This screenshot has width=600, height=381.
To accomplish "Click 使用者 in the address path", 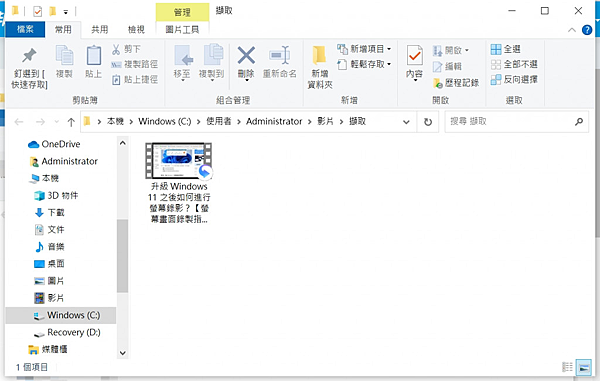I will (219, 122).
